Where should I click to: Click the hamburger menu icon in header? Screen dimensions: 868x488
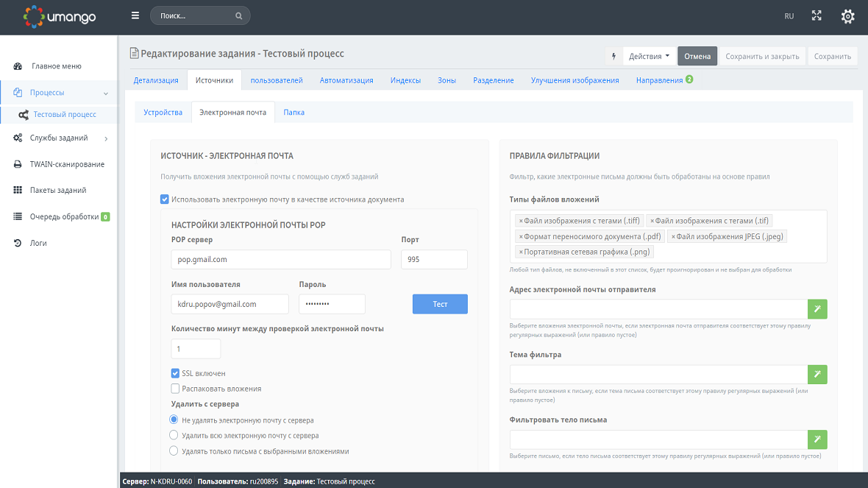coord(135,15)
